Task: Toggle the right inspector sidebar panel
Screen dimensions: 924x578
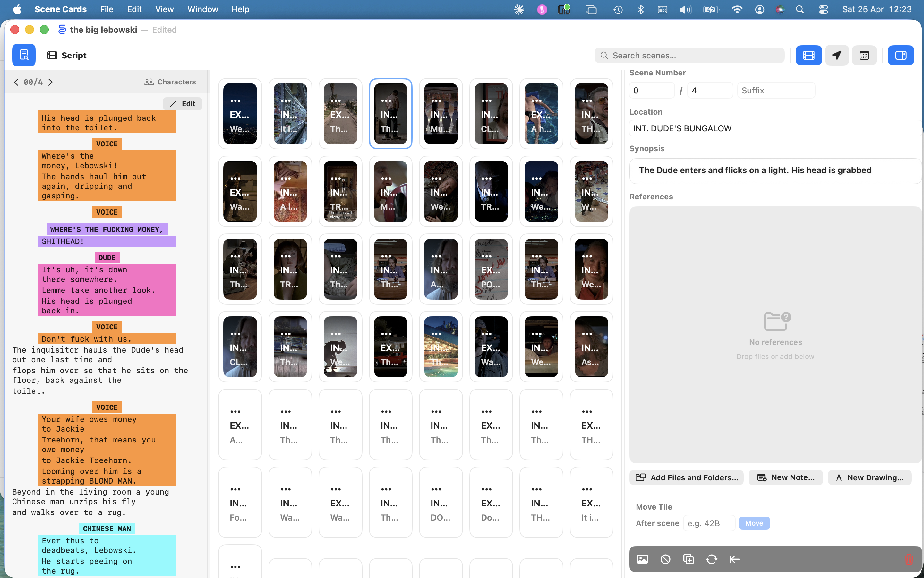Action: tap(901, 55)
